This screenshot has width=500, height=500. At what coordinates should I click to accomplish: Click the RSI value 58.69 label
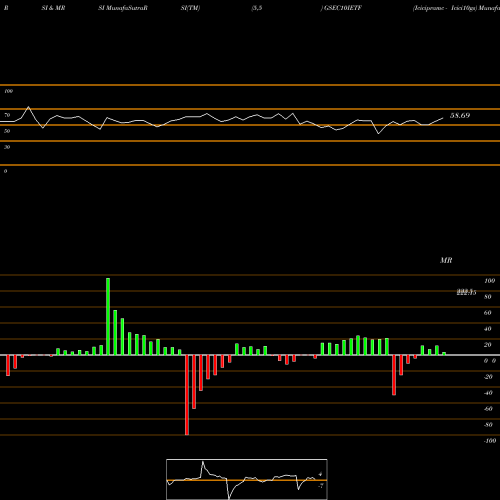[x=460, y=116]
